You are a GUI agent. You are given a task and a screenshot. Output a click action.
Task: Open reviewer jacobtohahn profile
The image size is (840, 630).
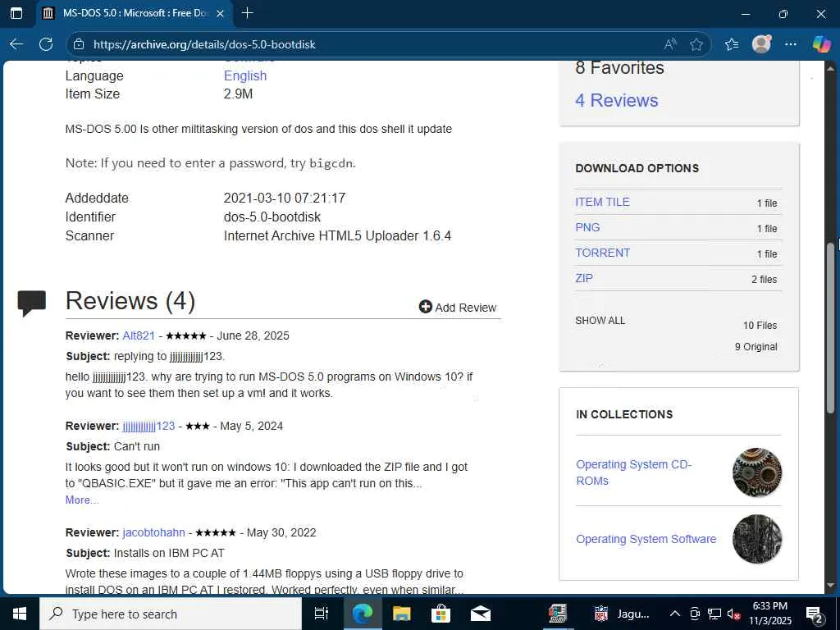153,532
